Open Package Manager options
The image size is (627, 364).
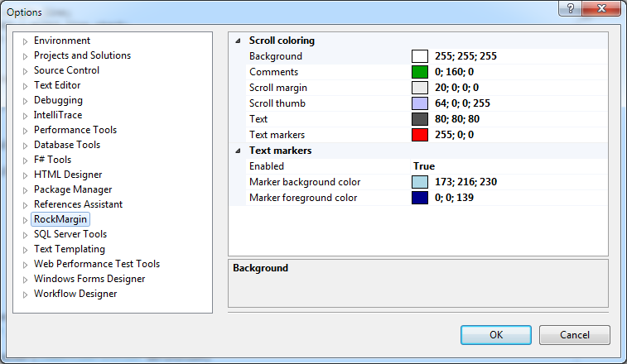(73, 189)
